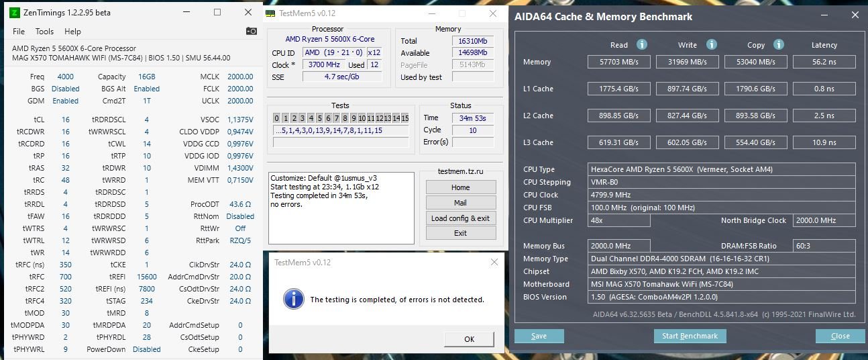Click the TestMem5 Total memory 16310Mb field
Image resolution: width=868 pixels, height=360 pixels.
[x=473, y=41]
